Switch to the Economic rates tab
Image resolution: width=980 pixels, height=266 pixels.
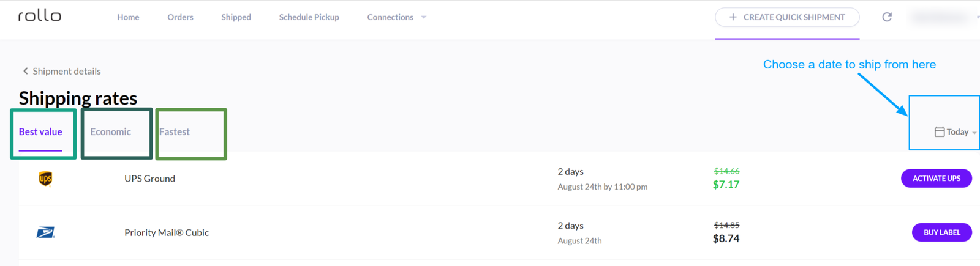click(110, 131)
